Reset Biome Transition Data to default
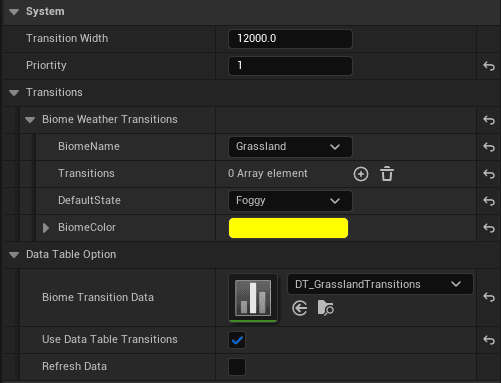Viewport: 501px width, 383px height. [489, 297]
